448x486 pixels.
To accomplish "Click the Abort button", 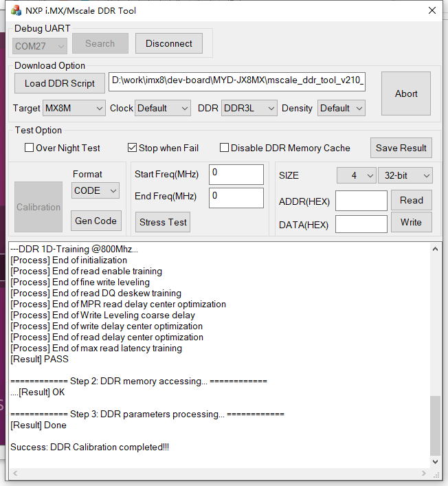I will coord(406,93).
